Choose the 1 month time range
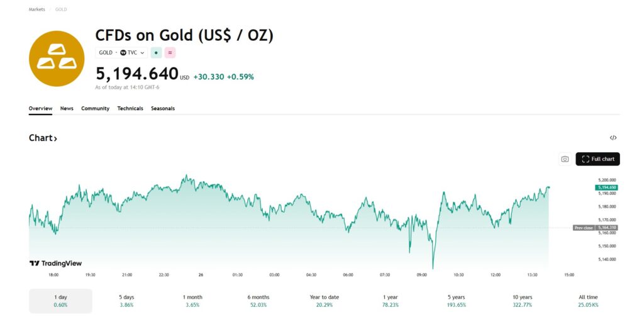644x317 pixels. coord(192,301)
